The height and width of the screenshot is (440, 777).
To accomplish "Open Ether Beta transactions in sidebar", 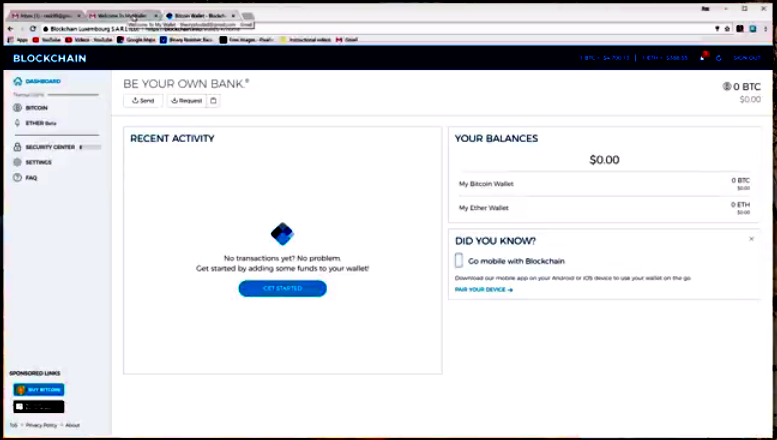I will tap(41, 123).
